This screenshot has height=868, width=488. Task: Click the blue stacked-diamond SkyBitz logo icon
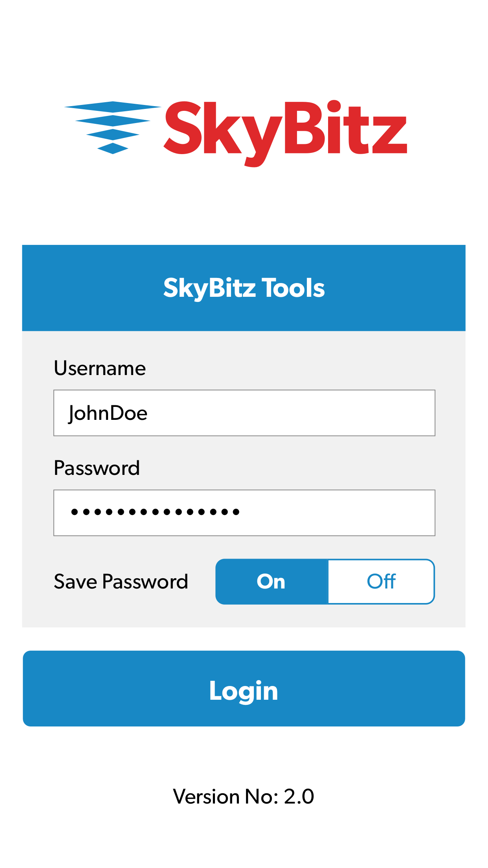coord(113,127)
